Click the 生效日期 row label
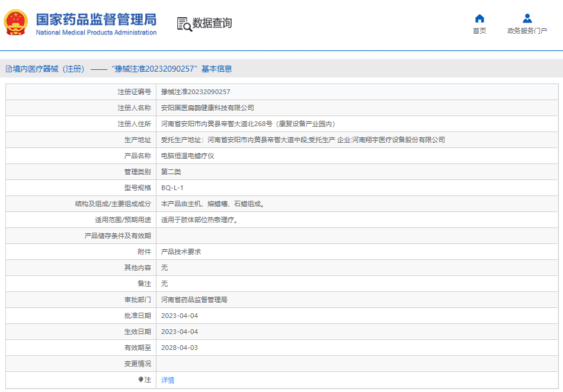 [x=137, y=332]
